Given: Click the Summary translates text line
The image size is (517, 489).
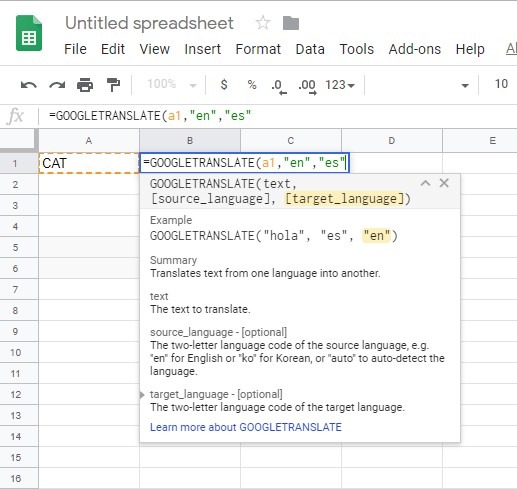Looking at the screenshot, I should (x=265, y=273).
